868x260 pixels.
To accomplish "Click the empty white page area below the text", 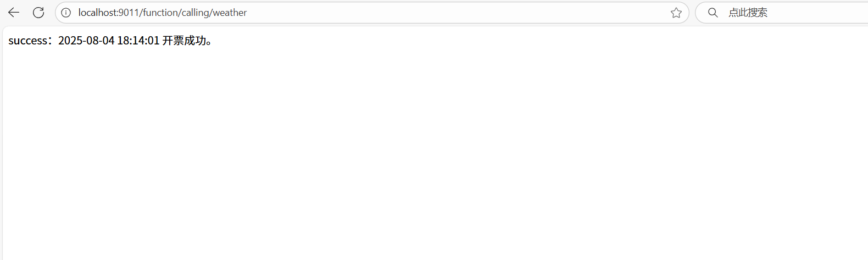I will [x=434, y=154].
